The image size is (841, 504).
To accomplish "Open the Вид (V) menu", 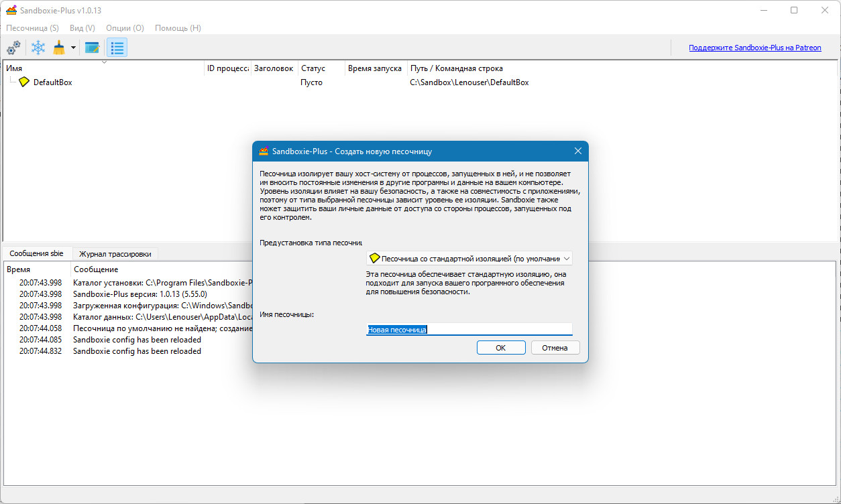I will 82,28.
